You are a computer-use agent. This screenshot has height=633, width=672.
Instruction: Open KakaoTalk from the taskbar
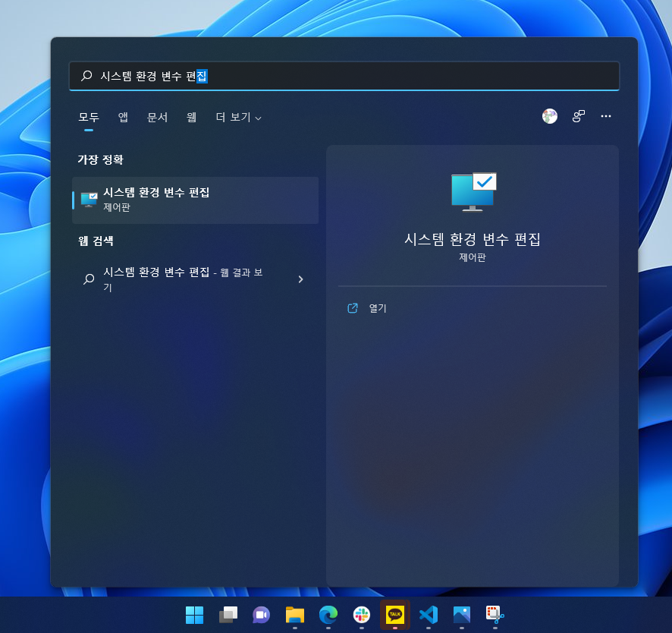click(395, 615)
